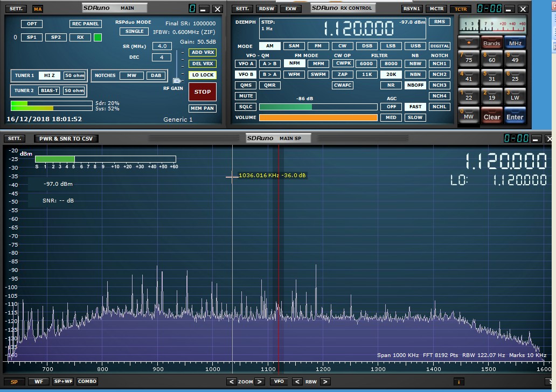Select the MW band key on keypad

coord(469,116)
